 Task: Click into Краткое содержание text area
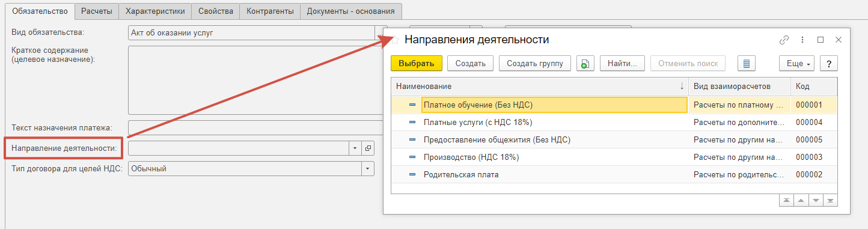(255, 80)
